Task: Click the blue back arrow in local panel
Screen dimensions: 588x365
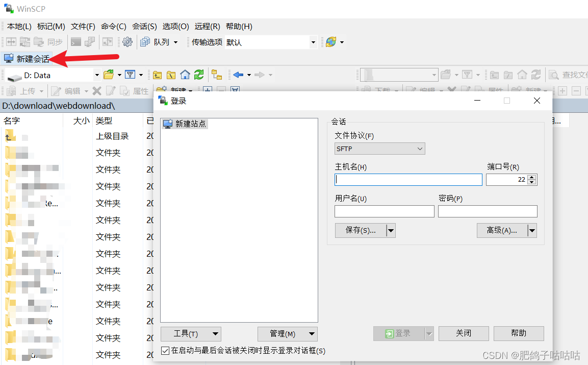Action: (238, 75)
